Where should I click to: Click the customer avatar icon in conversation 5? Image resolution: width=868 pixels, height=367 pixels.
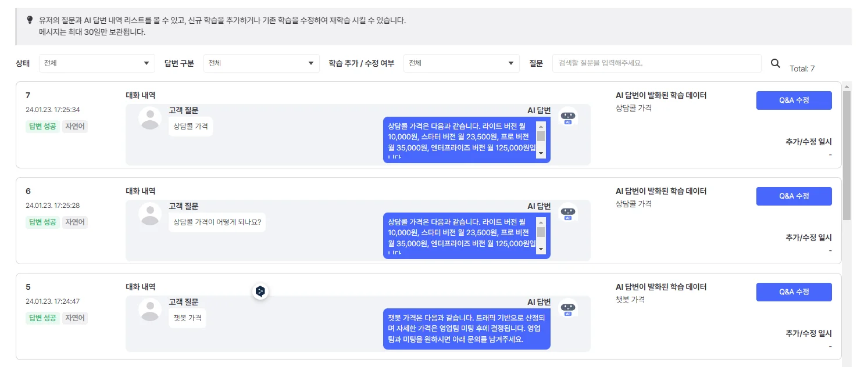(149, 310)
